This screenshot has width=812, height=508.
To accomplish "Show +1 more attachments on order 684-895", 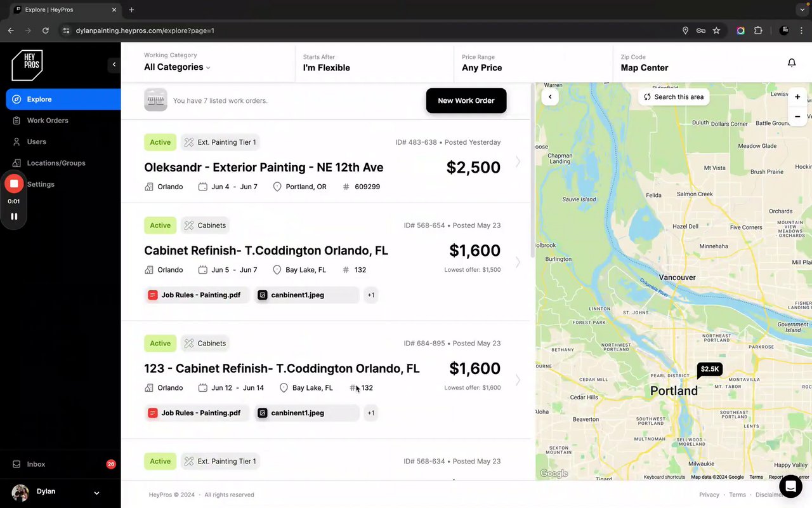I will (371, 413).
